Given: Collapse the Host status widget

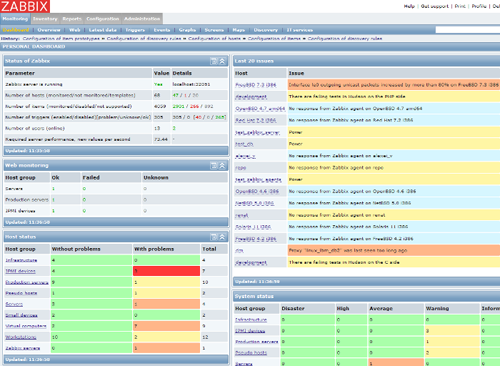Looking at the screenshot, I should click(x=222, y=237).
